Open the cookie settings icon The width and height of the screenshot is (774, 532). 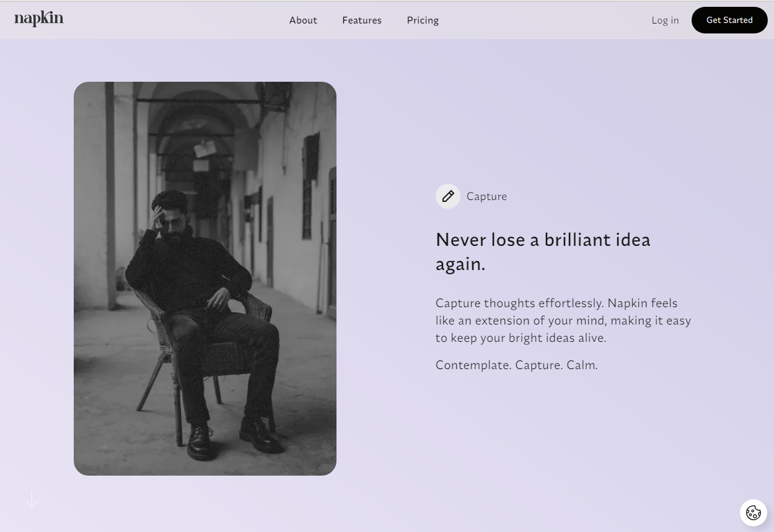(x=754, y=513)
